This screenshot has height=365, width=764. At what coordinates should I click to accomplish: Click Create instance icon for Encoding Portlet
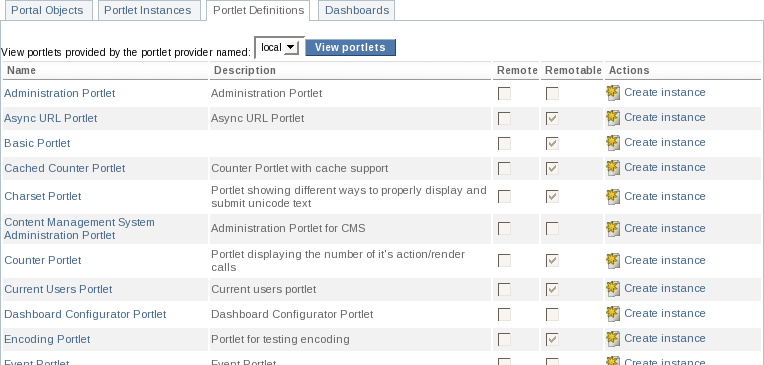(613, 338)
